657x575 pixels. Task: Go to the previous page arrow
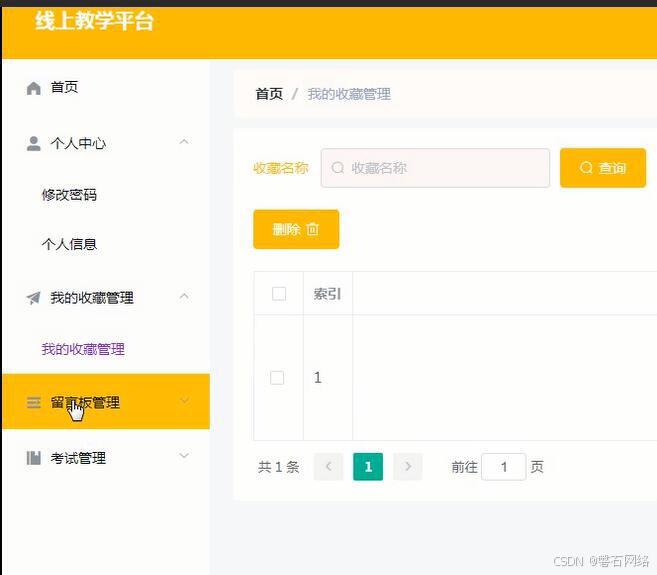point(328,466)
